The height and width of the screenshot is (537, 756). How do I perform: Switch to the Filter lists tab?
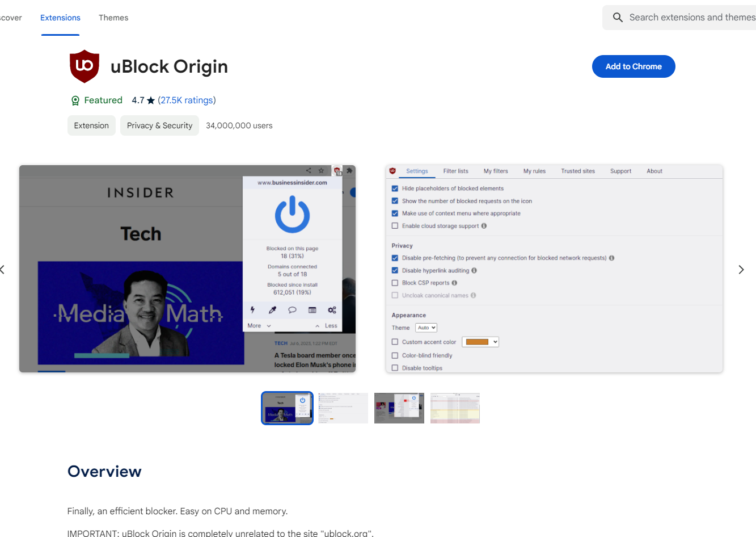pyautogui.click(x=455, y=171)
